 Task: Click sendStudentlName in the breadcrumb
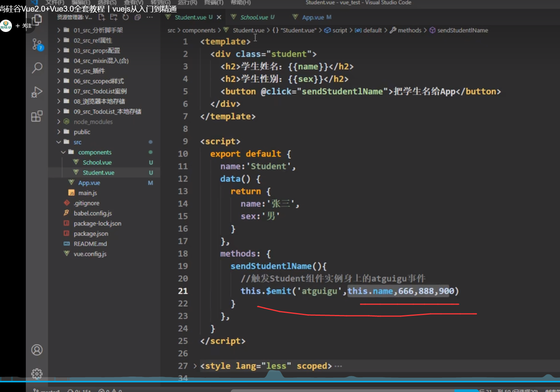462,30
